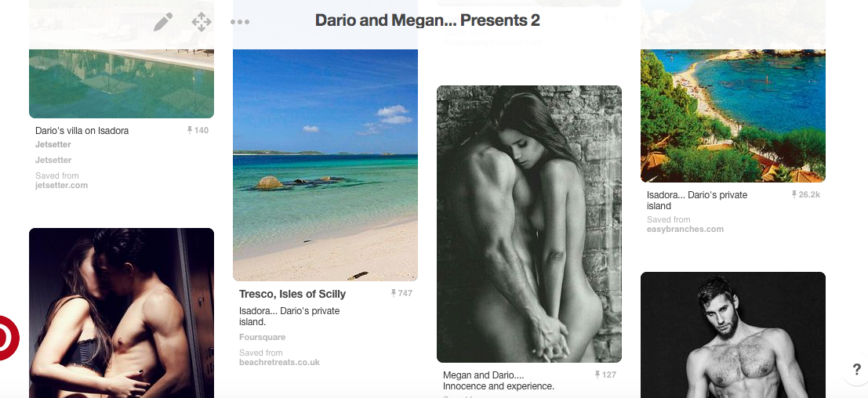Click the board title Dario and Megan... Presents 2
The height and width of the screenshot is (398, 868).
[x=427, y=20]
